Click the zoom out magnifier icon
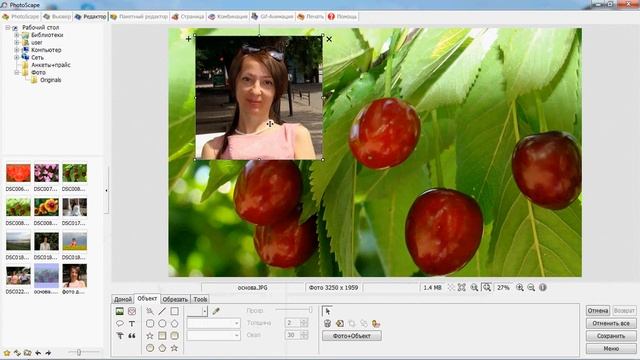Viewport: 640px width, 360px height. point(531,287)
